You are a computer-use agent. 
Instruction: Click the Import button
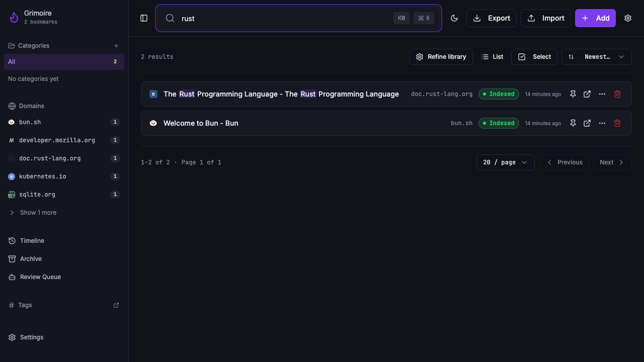(x=546, y=18)
